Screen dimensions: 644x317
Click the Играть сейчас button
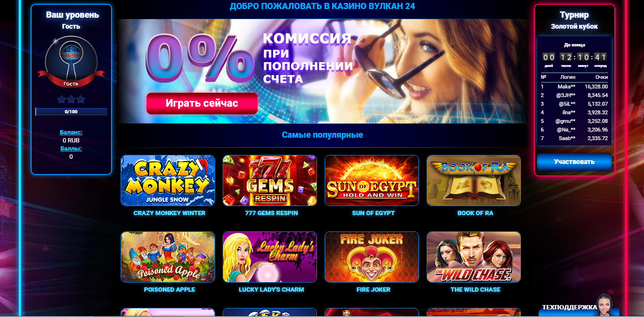tap(202, 103)
